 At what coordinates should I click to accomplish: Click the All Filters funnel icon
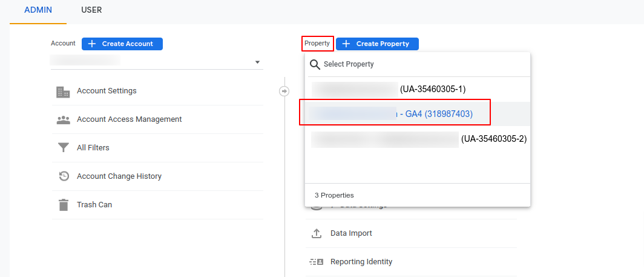point(63,148)
